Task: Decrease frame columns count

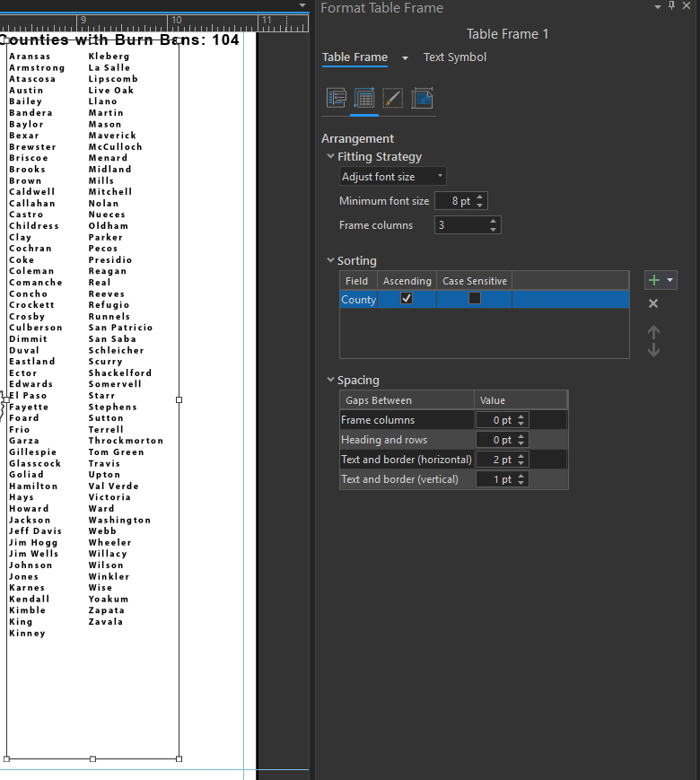Action: tap(493, 229)
